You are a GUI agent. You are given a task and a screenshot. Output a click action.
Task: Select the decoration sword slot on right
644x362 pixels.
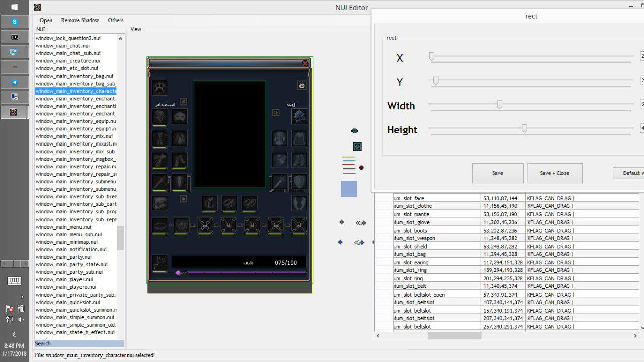pos(279,182)
